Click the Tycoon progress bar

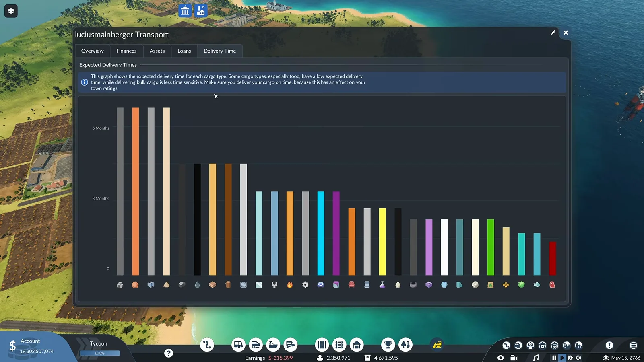tap(99, 353)
